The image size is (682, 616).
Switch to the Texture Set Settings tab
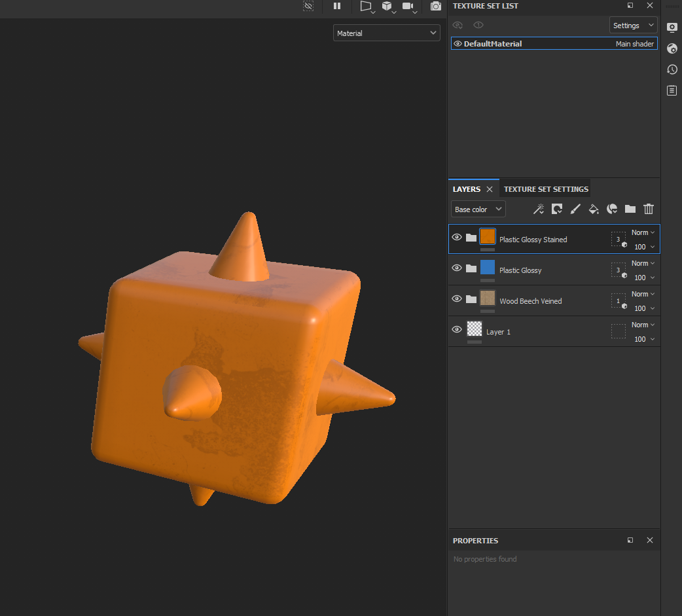click(x=545, y=188)
